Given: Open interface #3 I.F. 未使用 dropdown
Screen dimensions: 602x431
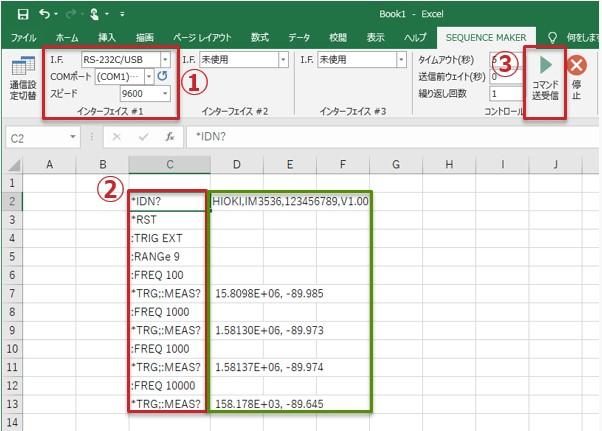Looking at the screenshot, I should [401, 59].
